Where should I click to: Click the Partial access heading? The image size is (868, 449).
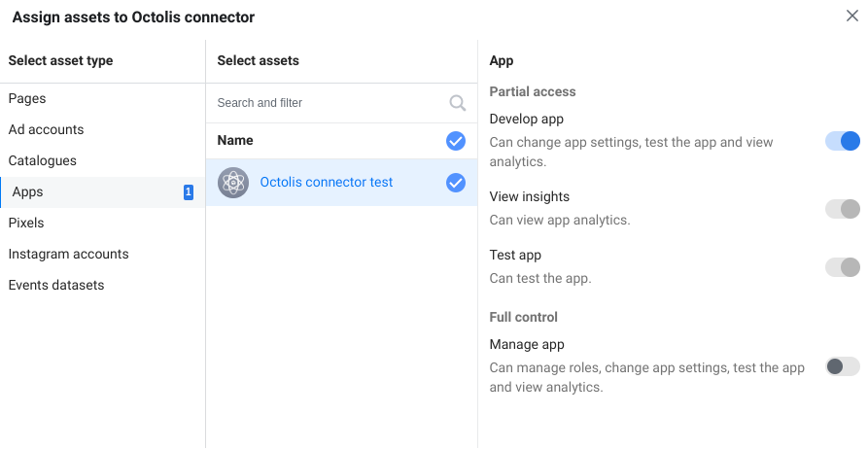533,92
